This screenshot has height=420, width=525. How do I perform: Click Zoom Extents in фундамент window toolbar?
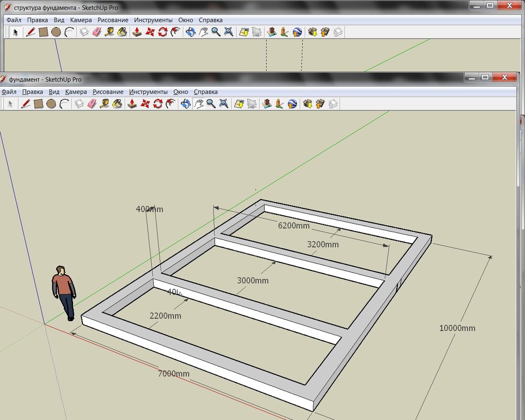point(224,104)
